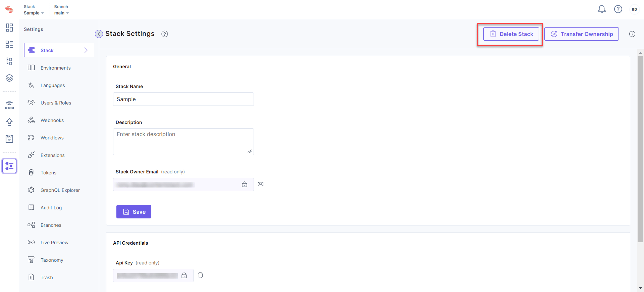Click the Save button
Viewport: 644px width, 292px height.
click(x=133, y=212)
